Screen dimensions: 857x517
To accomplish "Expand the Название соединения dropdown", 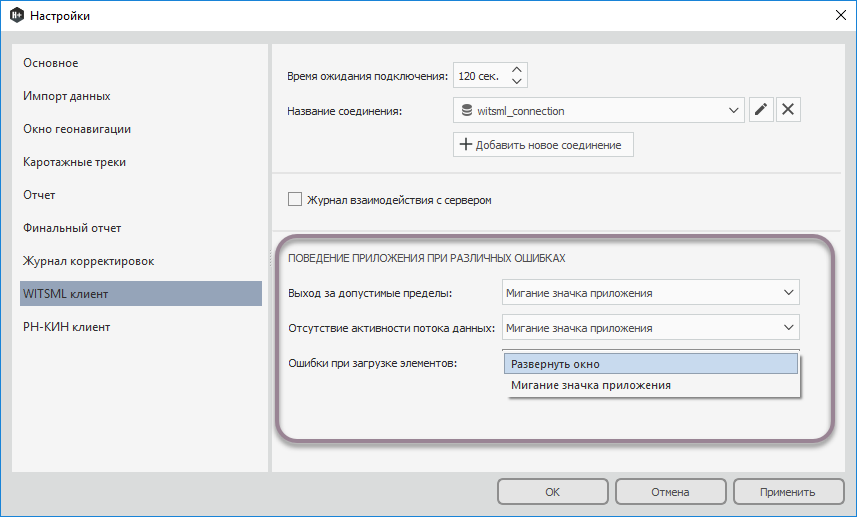I will 731,111.
